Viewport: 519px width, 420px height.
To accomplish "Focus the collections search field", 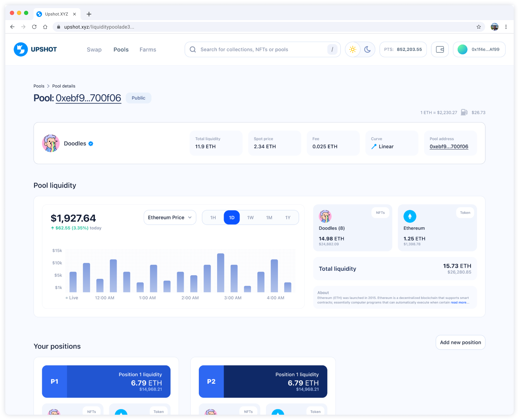I will click(x=261, y=49).
